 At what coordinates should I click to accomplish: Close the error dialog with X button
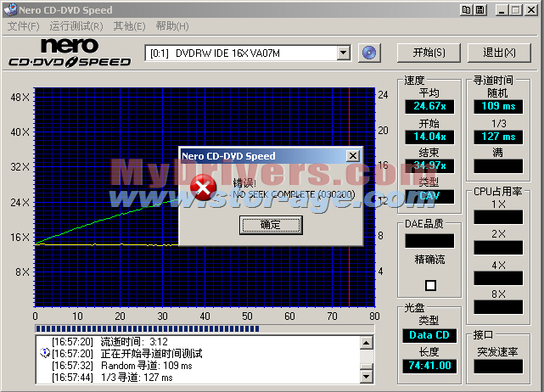coord(352,156)
